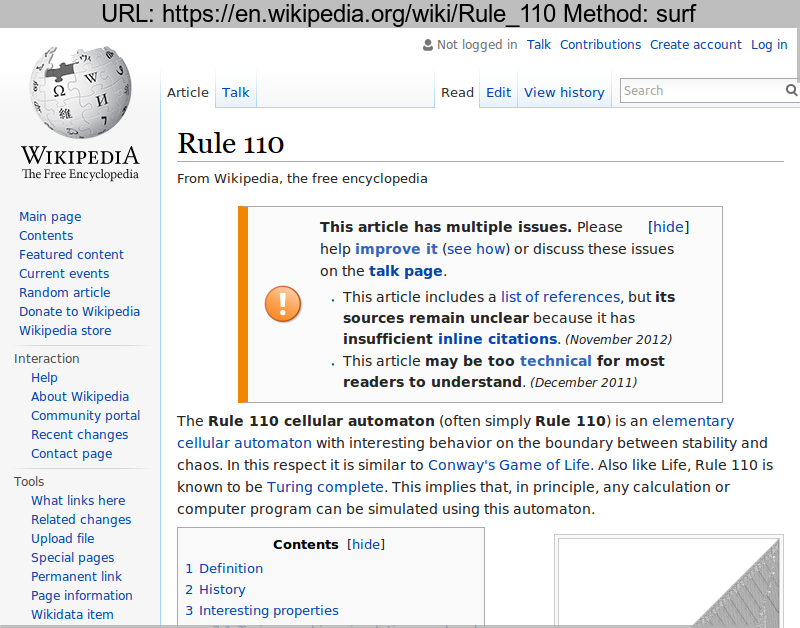
Task: Click 'list of references' link
Action: pyautogui.click(x=560, y=297)
